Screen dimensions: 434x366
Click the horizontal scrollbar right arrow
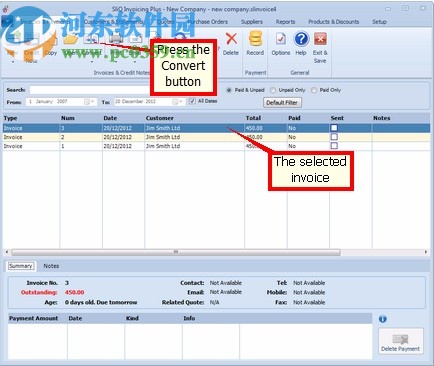426,252
